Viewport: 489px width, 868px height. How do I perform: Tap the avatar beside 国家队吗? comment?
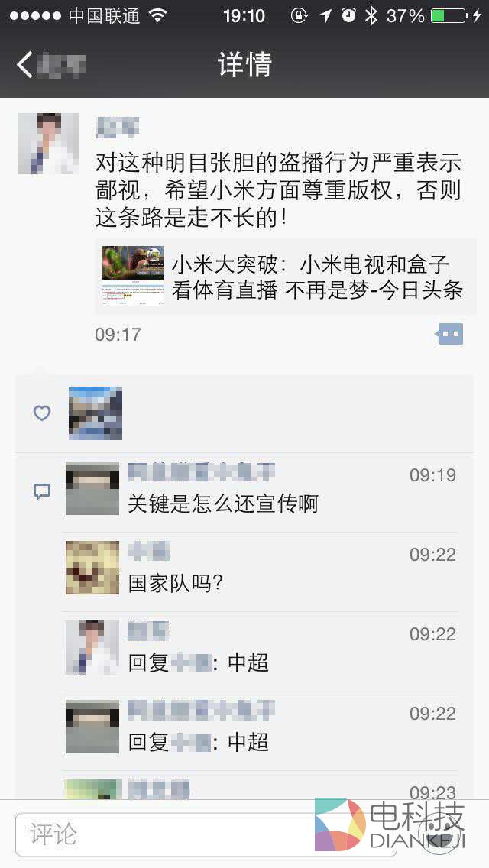(x=92, y=568)
